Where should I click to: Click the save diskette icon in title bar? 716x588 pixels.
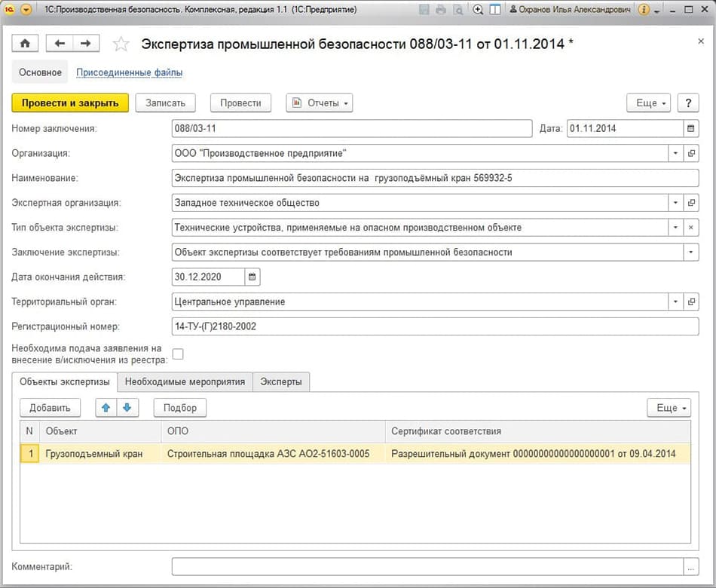point(424,9)
